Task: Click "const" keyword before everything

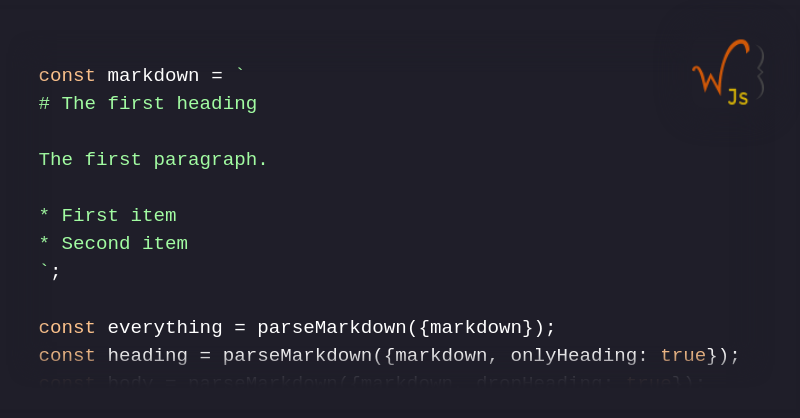Action: coord(67,328)
